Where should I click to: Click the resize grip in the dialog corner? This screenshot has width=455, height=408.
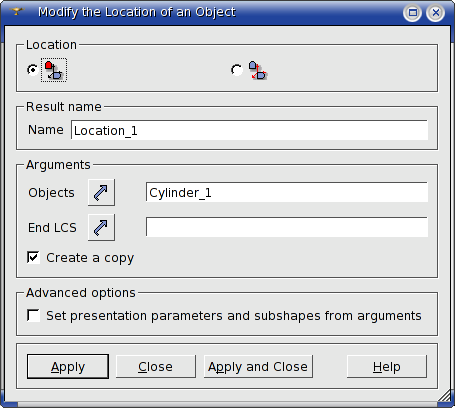[445, 397]
